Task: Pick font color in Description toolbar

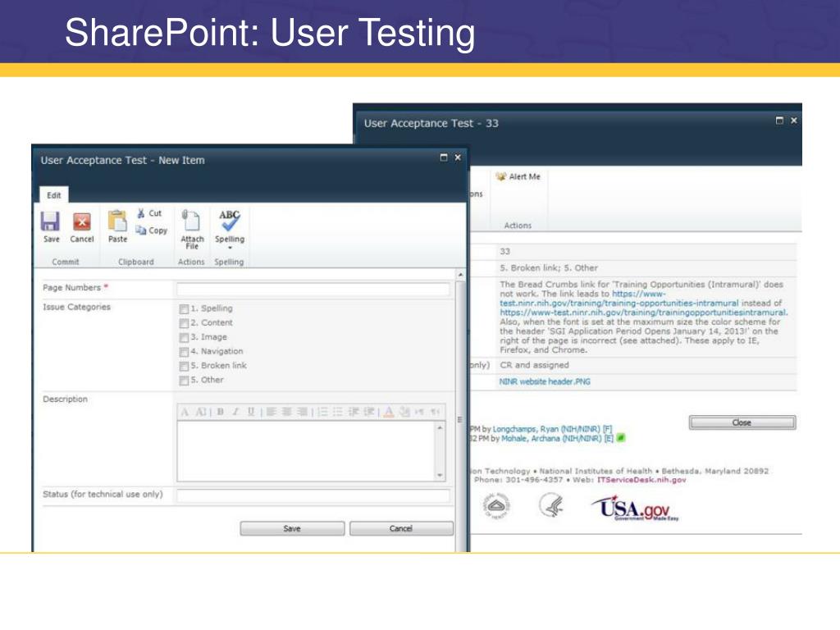Action: [389, 412]
